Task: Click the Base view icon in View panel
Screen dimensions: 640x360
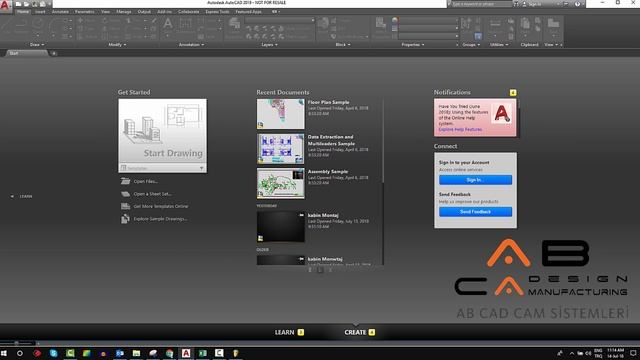Action: pos(553,24)
